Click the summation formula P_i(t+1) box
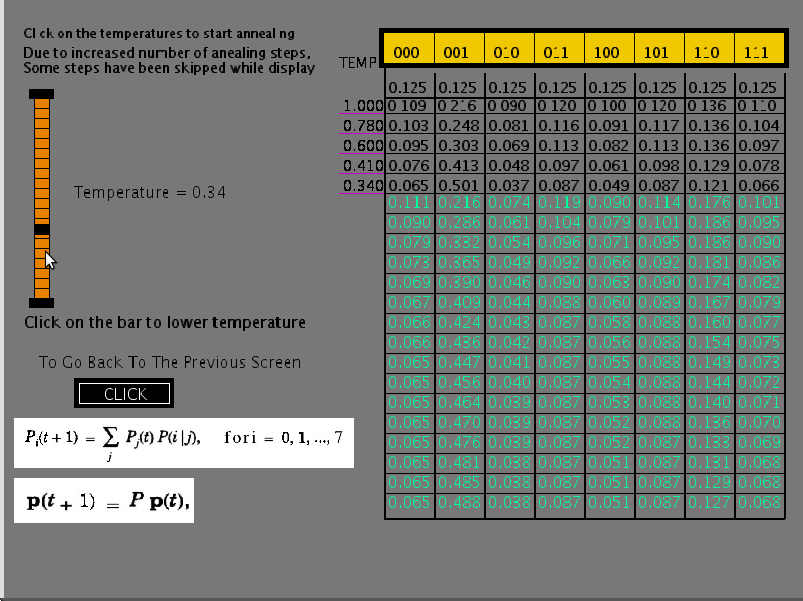Screen dimensions: 803x601 click(184, 443)
